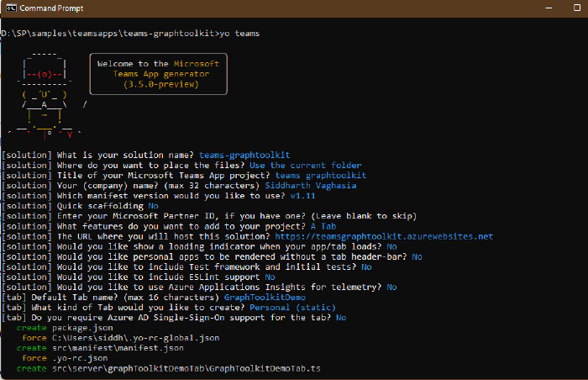Click the '(3.5.0-preview)' version text
This screenshot has width=588, height=380.
pyautogui.click(x=159, y=85)
